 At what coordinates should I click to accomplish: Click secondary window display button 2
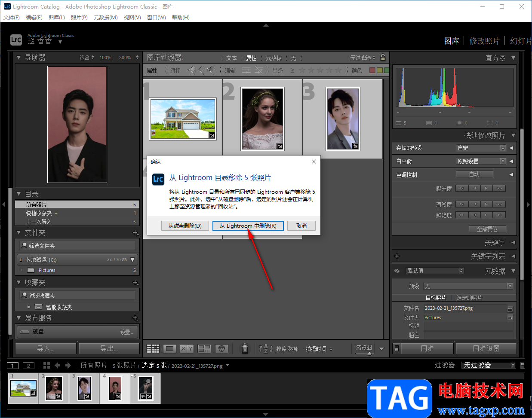[x=28, y=365]
